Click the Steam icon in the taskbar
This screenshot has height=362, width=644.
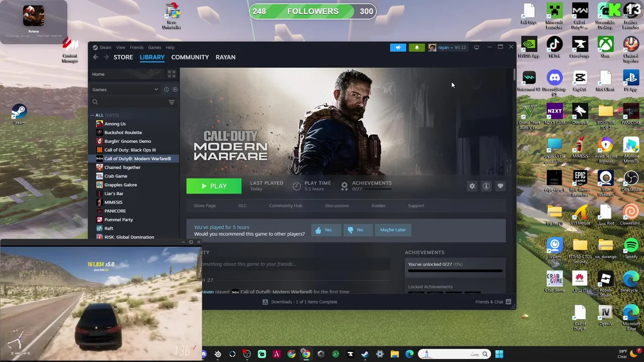pyautogui.click(x=365, y=354)
